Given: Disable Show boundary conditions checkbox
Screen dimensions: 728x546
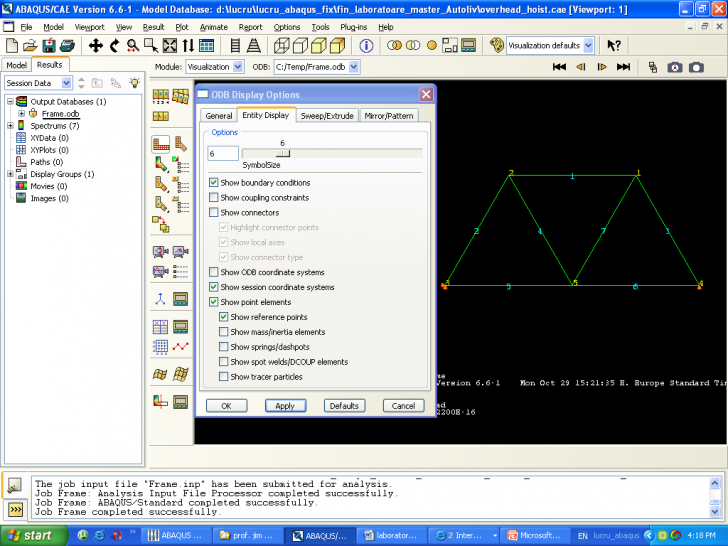Looking at the screenshot, I should (x=214, y=183).
